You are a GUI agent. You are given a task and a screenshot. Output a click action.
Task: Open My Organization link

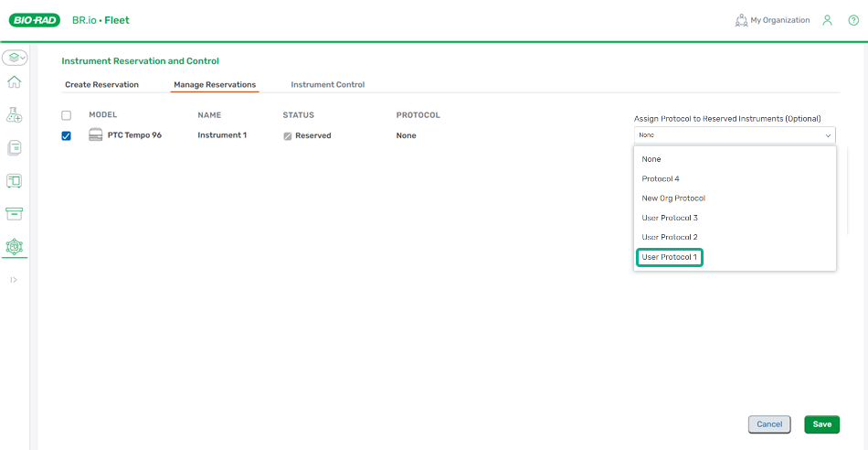pos(772,20)
